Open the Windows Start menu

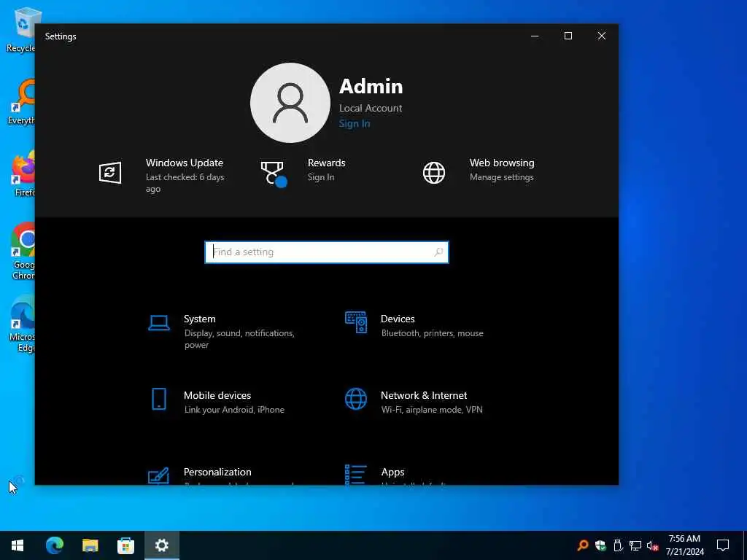(x=18, y=545)
